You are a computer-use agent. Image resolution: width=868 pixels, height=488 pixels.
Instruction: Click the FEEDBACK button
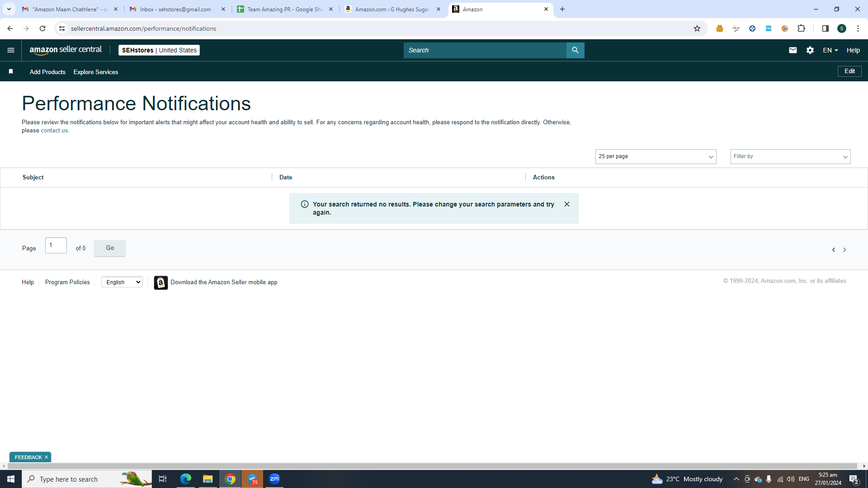click(28, 457)
